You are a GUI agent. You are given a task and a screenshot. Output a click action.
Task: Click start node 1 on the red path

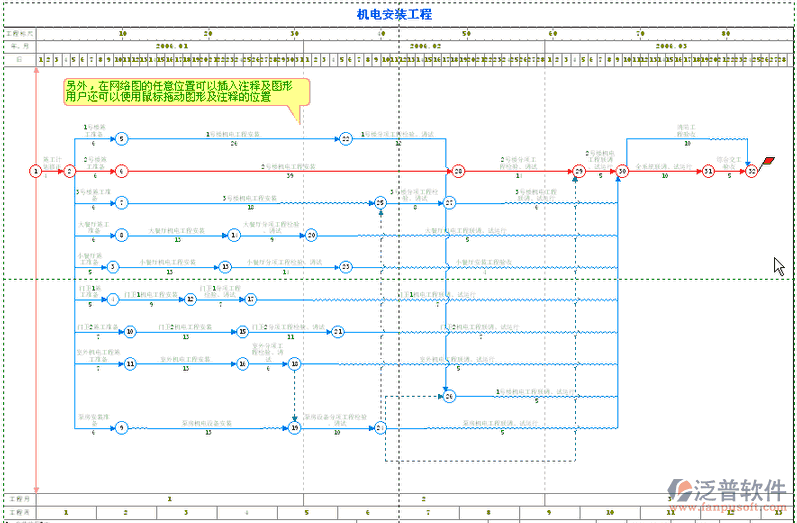[36, 171]
